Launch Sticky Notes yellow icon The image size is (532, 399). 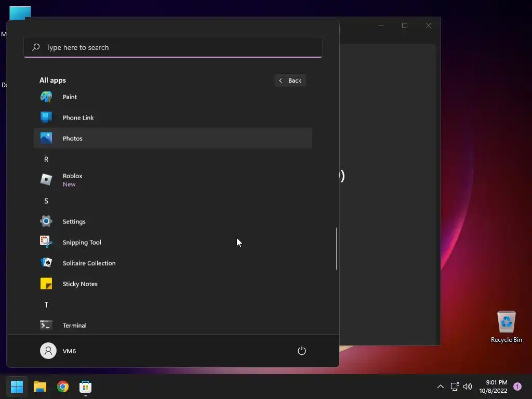point(46,284)
